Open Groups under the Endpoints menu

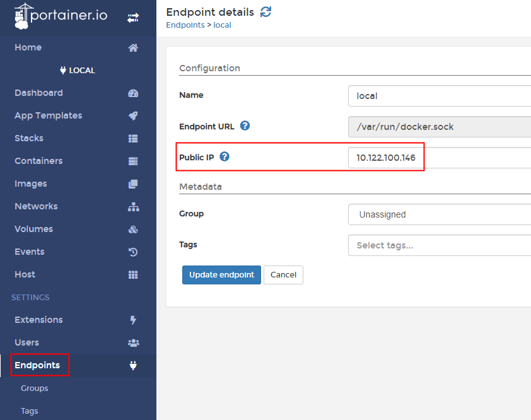tap(34, 388)
